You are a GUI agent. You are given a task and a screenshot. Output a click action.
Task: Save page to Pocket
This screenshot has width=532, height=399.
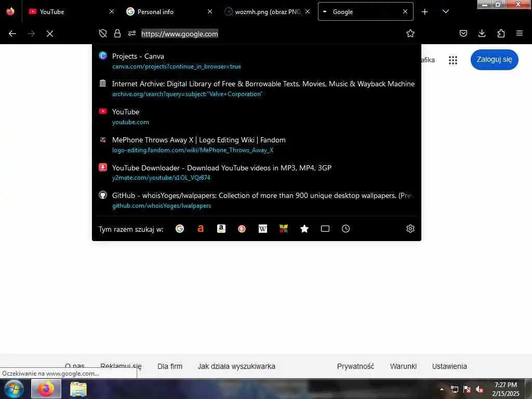coord(463,33)
